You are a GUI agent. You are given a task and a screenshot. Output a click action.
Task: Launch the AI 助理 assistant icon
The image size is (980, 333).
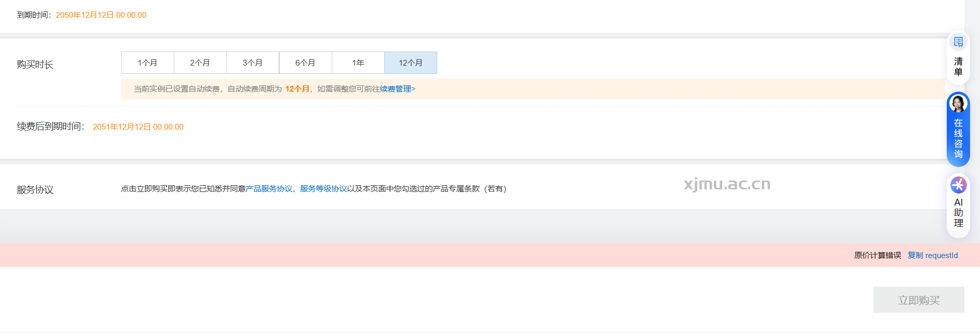958,185
